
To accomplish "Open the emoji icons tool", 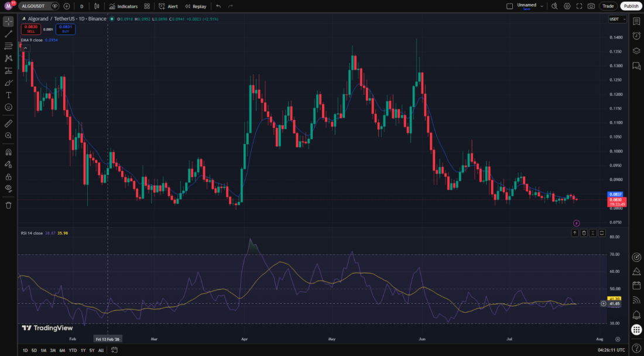I will click(x=8, y=107).
